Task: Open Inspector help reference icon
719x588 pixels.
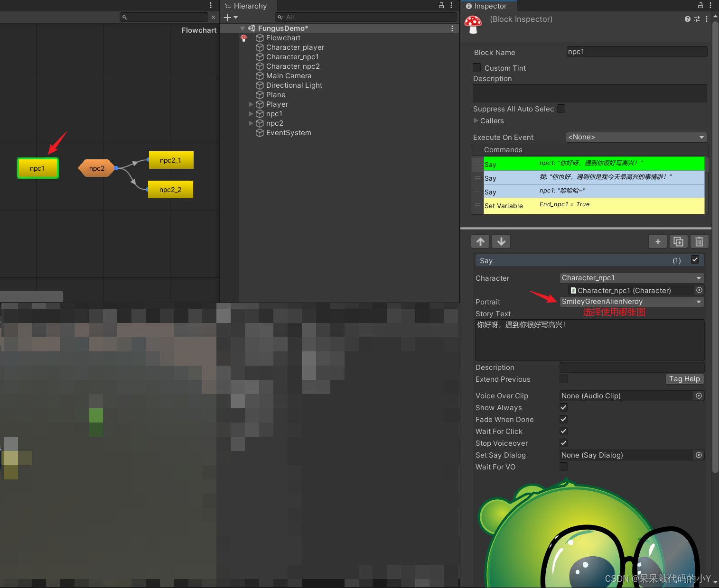Action: coord(688,19)
